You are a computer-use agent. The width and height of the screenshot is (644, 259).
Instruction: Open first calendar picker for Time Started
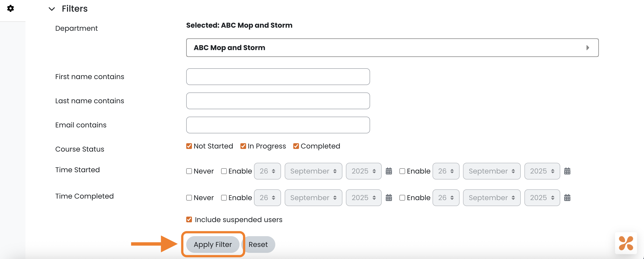tap(389, 171)
